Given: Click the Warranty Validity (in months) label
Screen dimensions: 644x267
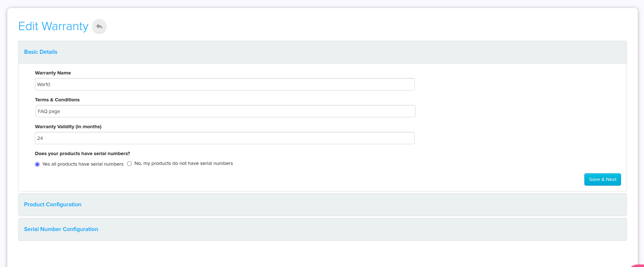Looking at the screenshot, I should [x=68, y=127].
